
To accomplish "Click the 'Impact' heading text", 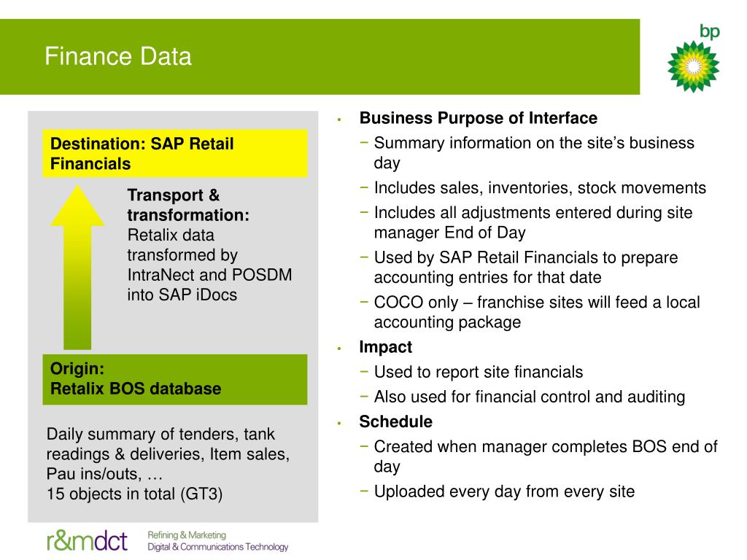I will (385, 347).
